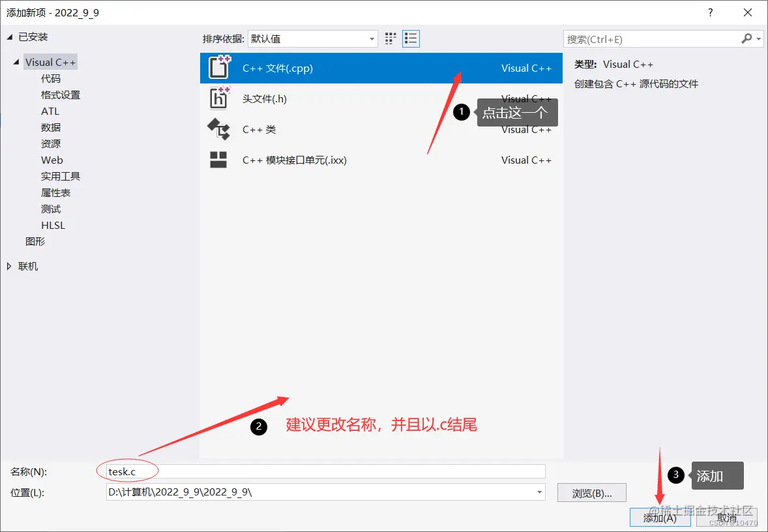Click inside the 名称(N) field showing tesk.c

pos(261,471)
